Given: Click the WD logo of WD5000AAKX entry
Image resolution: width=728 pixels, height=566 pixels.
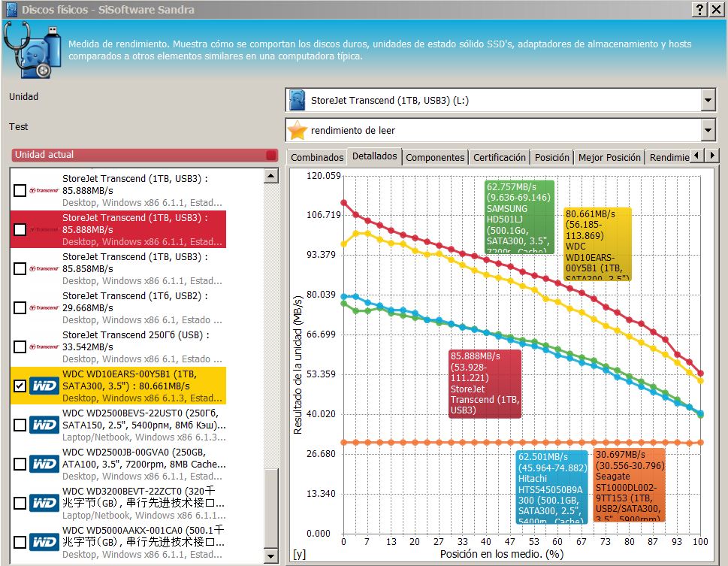Looking at the screenshot, I should click(44, 542).
